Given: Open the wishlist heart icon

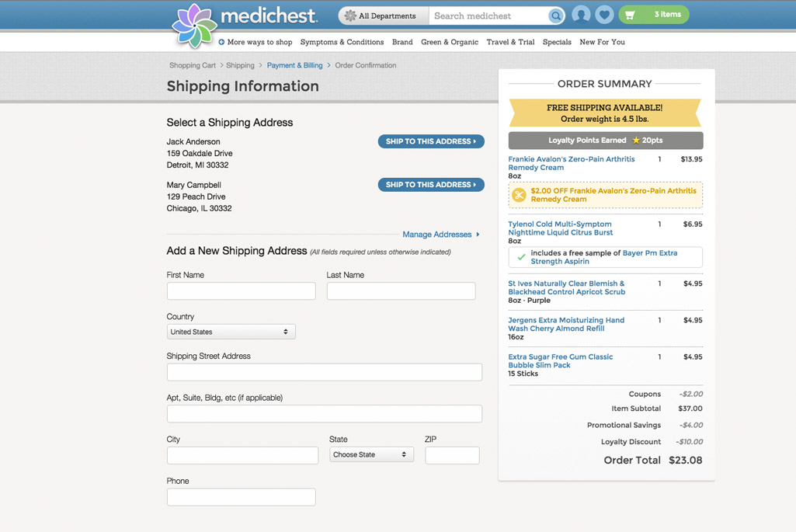Looking at the screenshot, I should click(604, 15).
